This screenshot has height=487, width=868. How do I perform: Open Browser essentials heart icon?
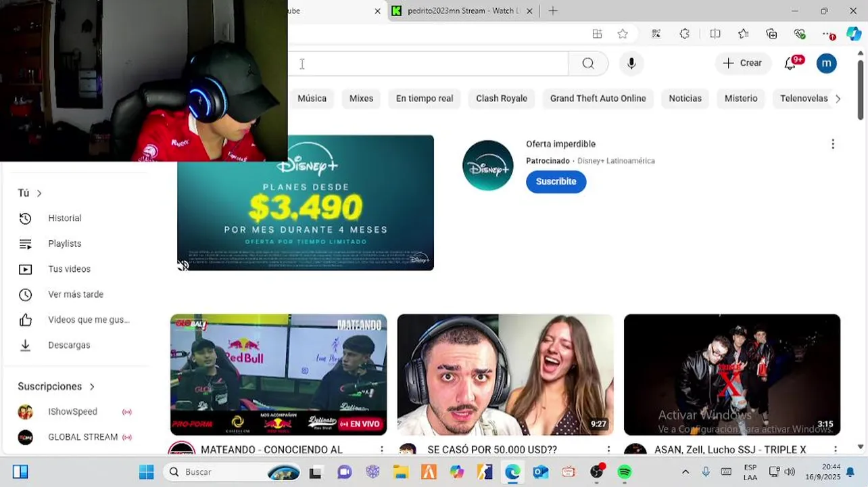[800, 34]
